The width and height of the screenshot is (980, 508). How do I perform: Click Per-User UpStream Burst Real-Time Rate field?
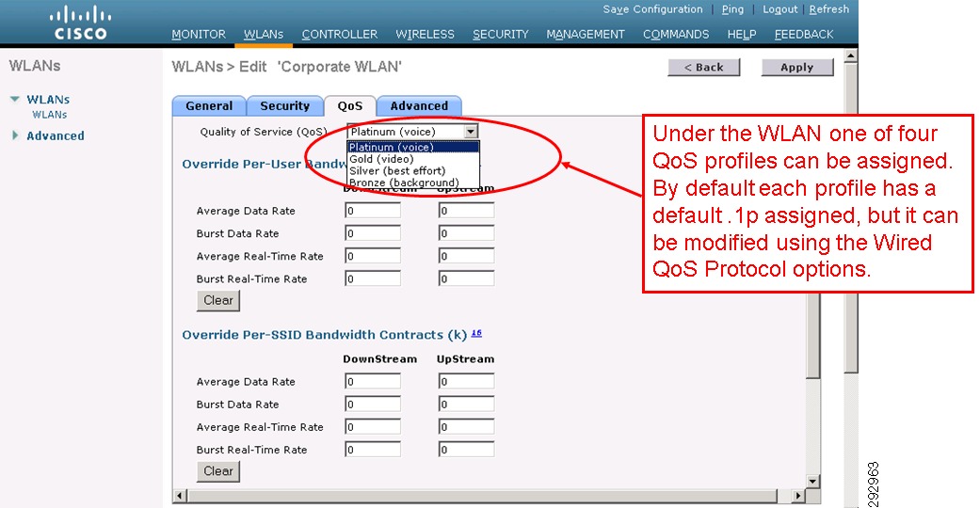466,278
